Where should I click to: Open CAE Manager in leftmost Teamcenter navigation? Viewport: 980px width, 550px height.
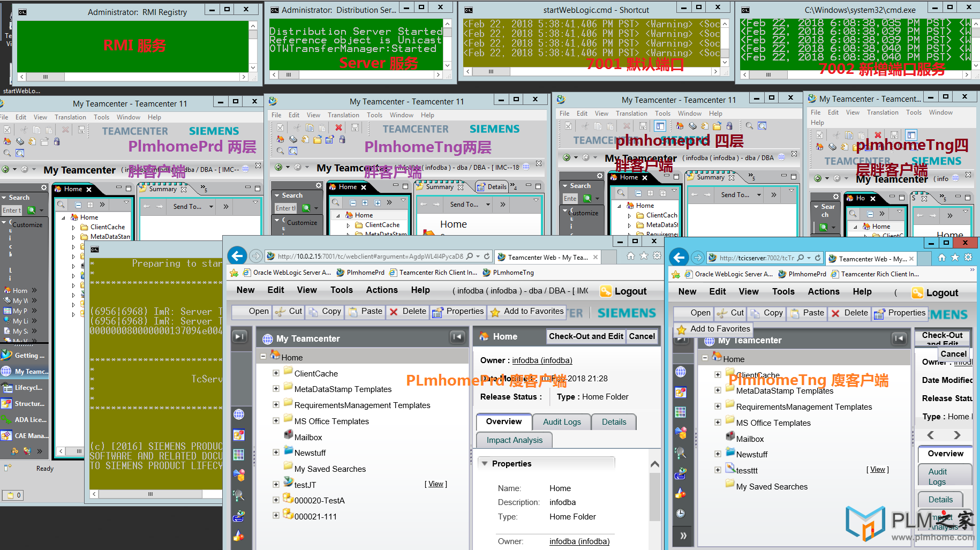click(x=25, y=435)
